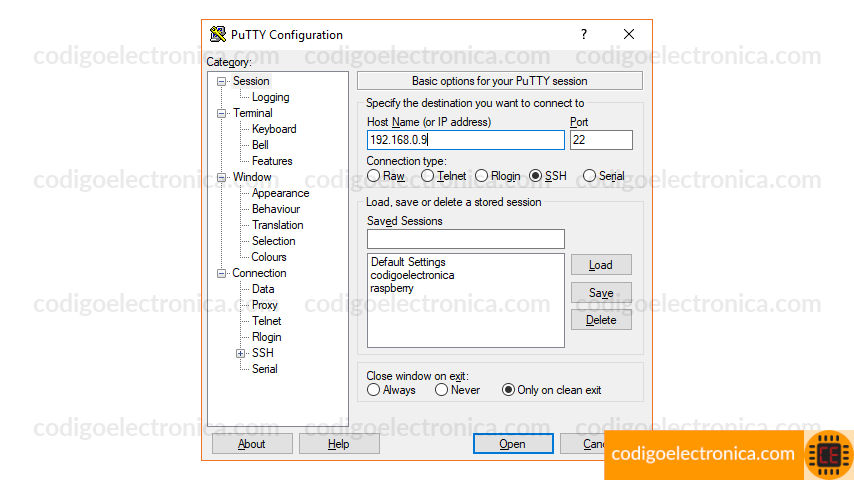Image resolution: width=854 pixels, height=480 pixels.
Task: Open the Colours settings category
Action: (x=269, y=257)
